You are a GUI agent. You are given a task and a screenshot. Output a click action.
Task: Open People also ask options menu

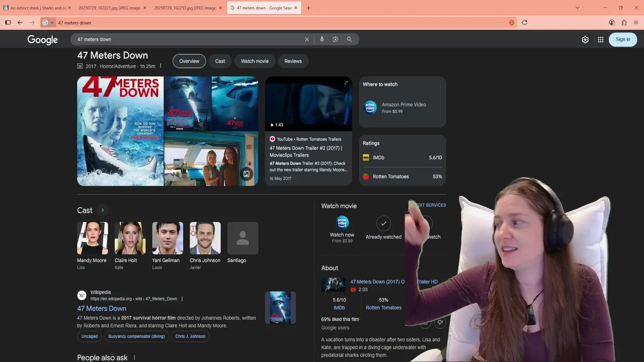point(134,357)
